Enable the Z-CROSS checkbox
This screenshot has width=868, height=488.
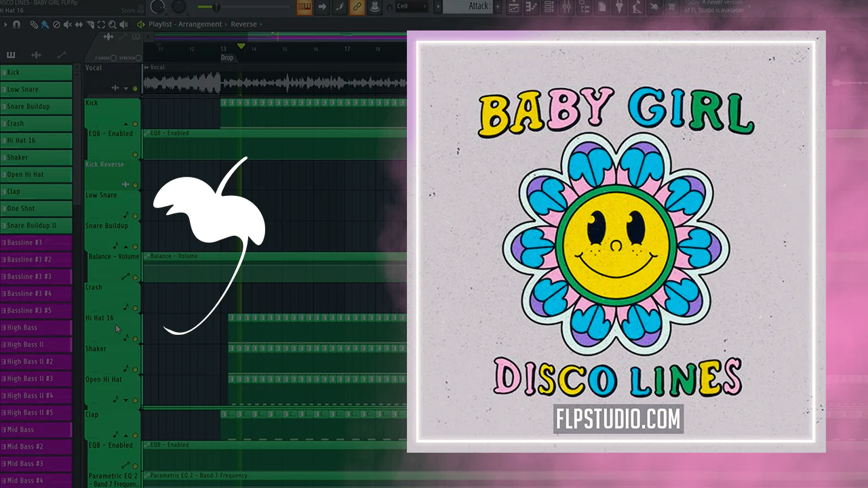pyautogui.click(x=113, y=58)
